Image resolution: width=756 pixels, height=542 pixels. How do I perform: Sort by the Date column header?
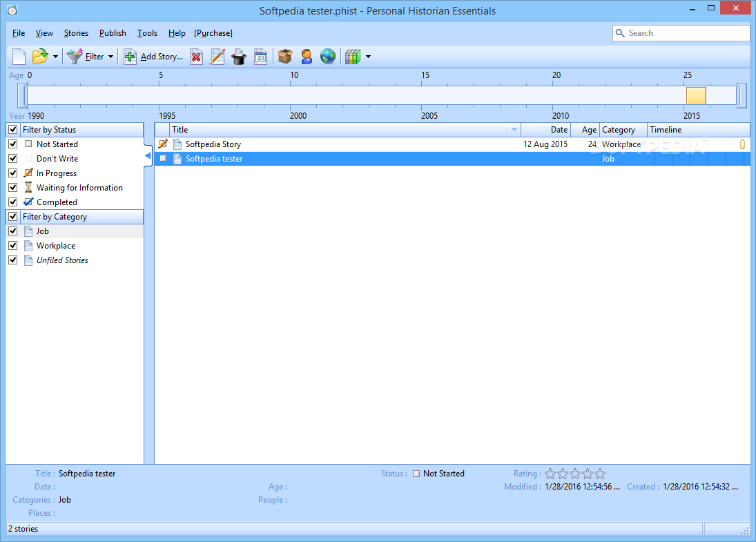(546, 130)
